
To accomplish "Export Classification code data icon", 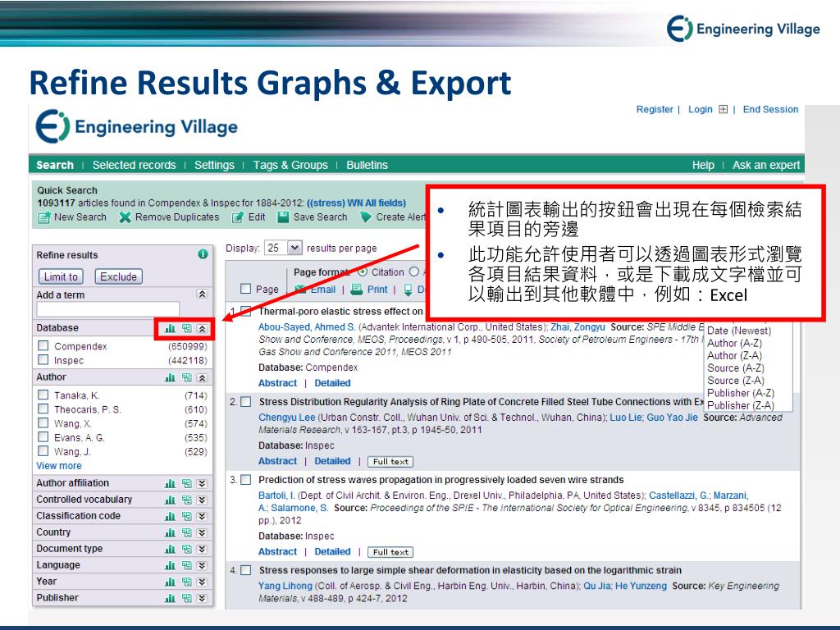I will tap(186, 517).
